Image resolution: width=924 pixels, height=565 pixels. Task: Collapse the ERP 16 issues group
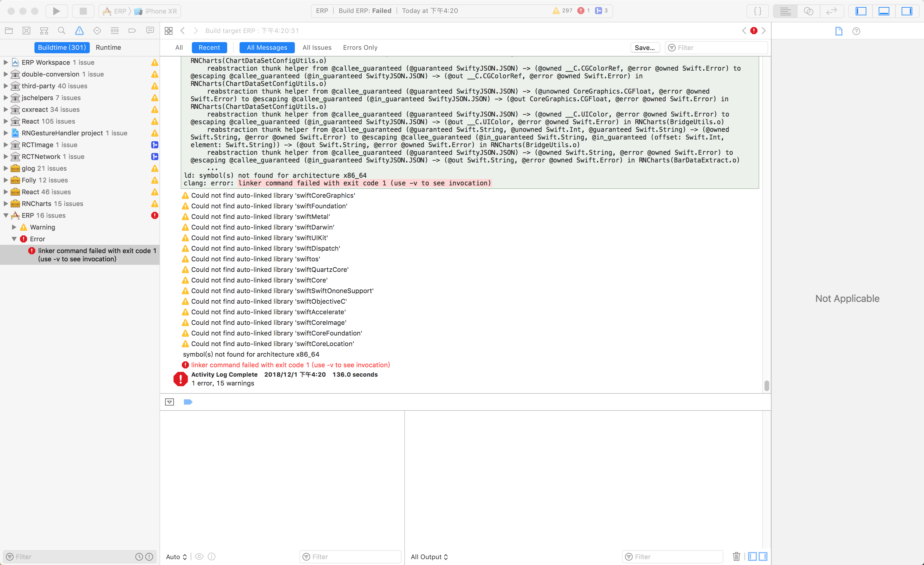pos(6,215)
